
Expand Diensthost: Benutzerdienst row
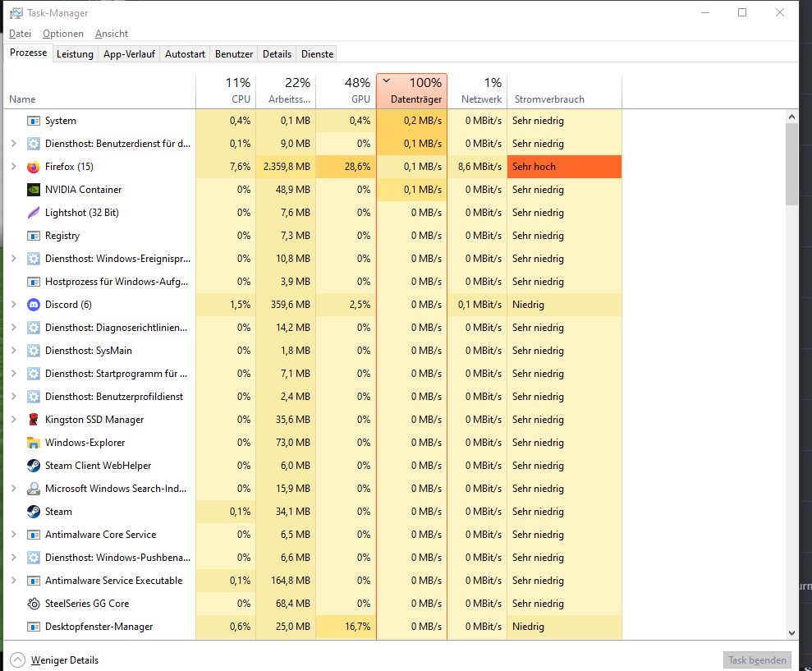pos(14,144)
